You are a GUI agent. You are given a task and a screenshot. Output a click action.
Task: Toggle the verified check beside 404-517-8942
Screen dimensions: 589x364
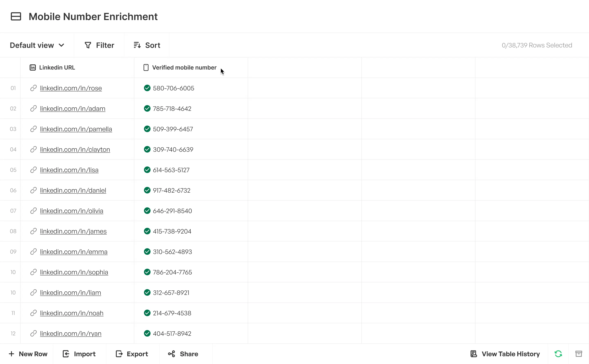(147, 333)
